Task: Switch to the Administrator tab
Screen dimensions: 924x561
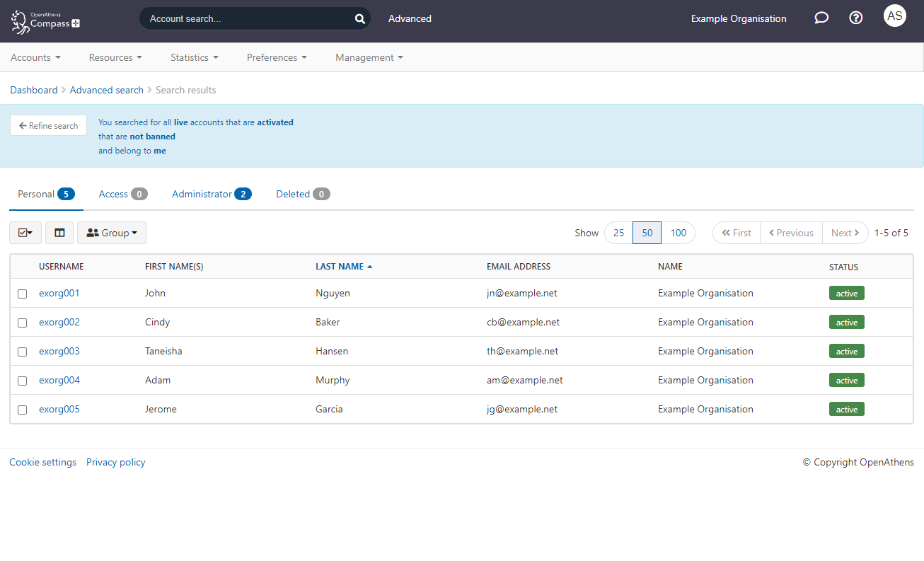Action: tap(212, 193)
